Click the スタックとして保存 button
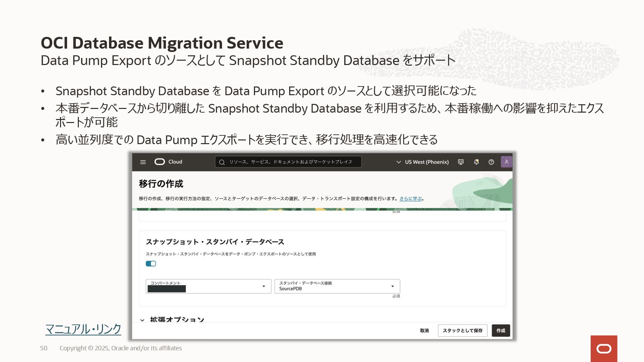Viewport: 644px width, 362px height. point(463,330)
